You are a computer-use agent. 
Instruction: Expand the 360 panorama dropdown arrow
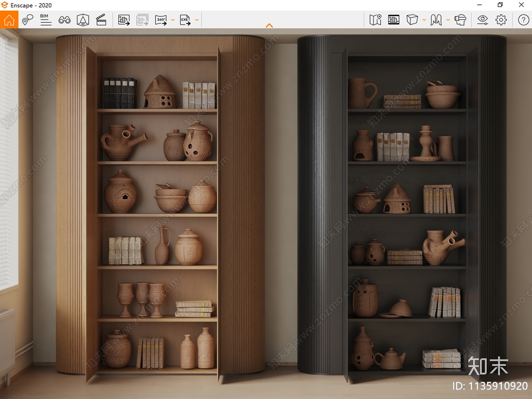173,20
